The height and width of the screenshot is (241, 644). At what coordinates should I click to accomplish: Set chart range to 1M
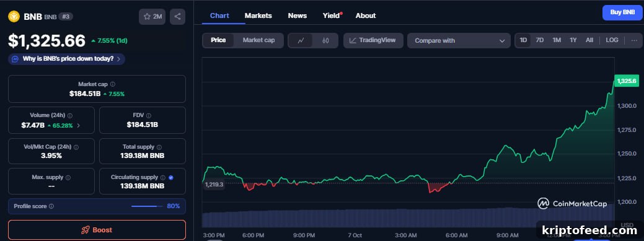(x=557, y=40)
